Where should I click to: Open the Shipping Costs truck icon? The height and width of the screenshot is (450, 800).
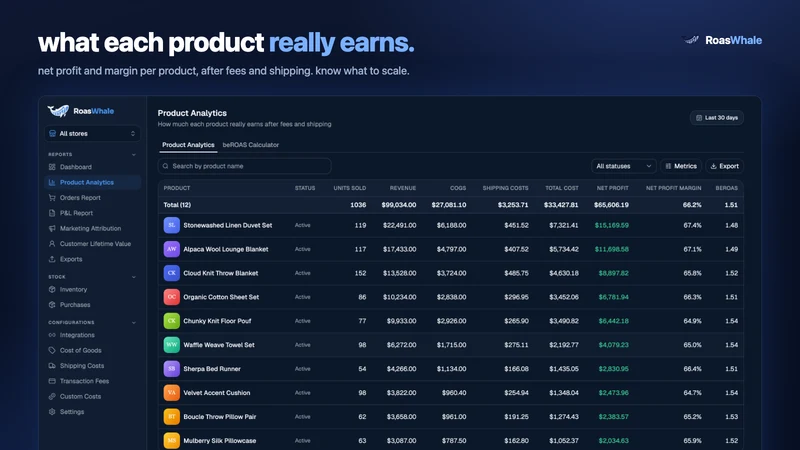[x=52, y=366]
